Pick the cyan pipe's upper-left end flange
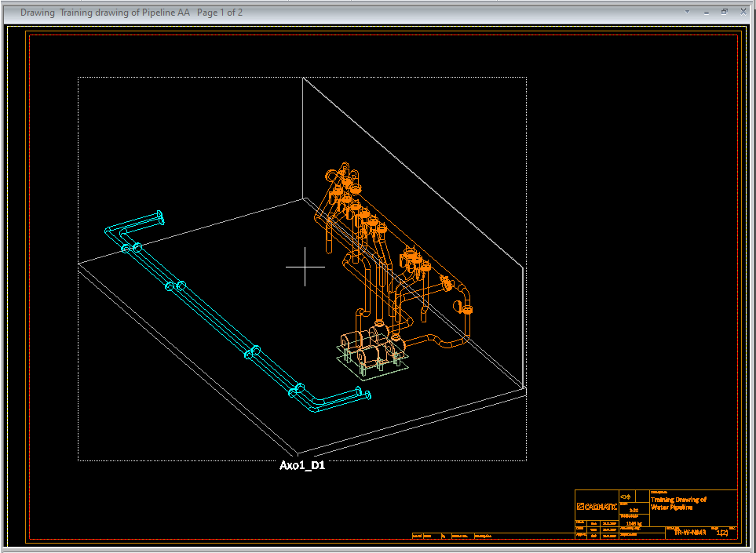Screen dimensions: 756x553 tap(159, 216)
